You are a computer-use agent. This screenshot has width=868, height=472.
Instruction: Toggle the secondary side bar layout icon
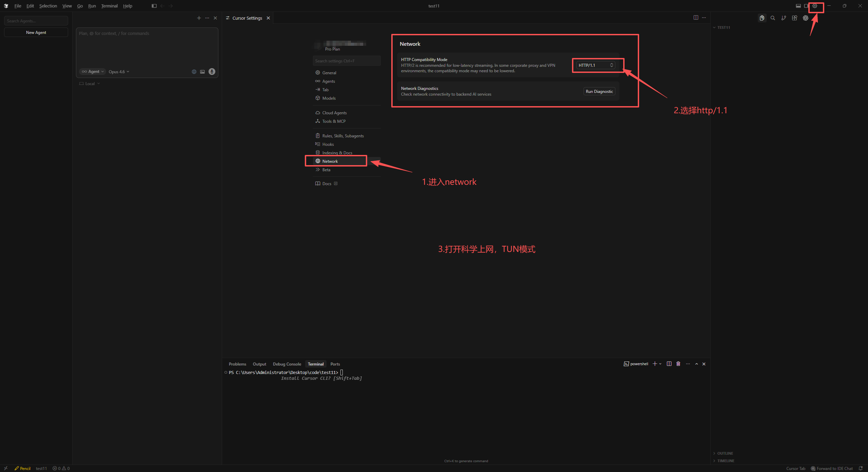(x=806, y=6)
